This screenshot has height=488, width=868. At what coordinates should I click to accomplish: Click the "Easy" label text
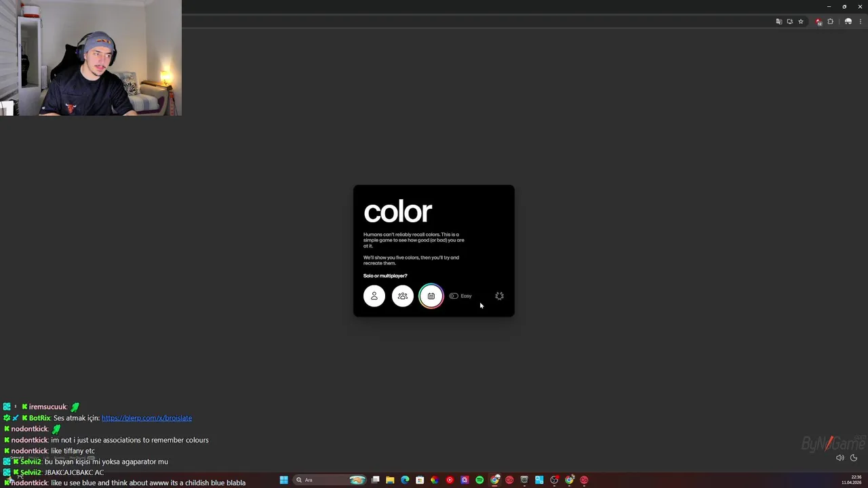466,296
